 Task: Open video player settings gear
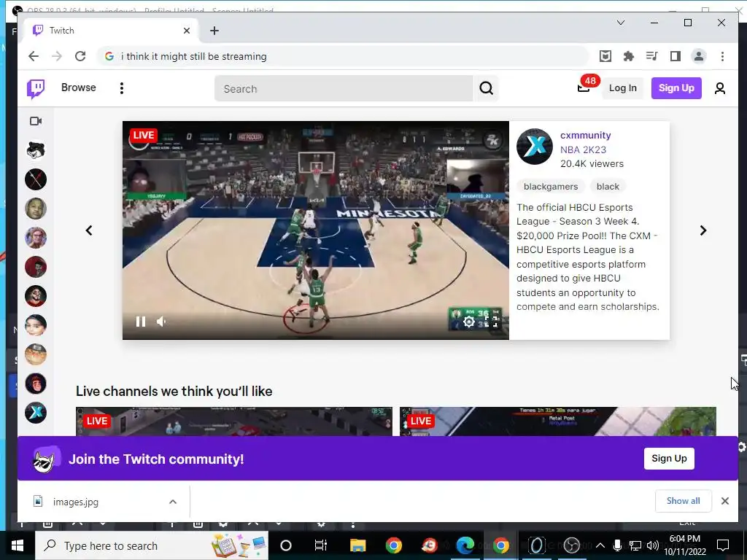(469, 322)
